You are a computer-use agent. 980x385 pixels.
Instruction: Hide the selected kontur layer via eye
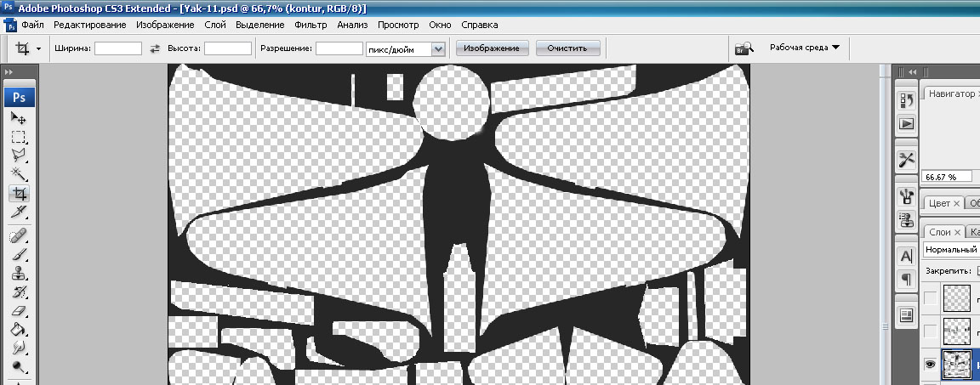tap(930, 365)
